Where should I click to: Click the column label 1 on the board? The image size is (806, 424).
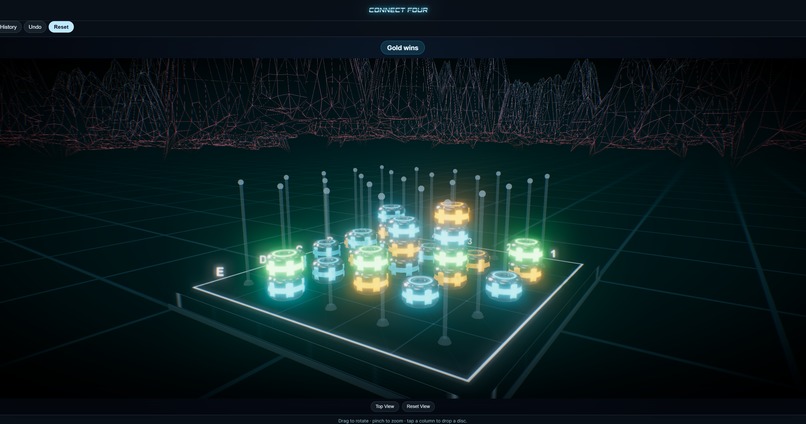[x=553, y=254]
